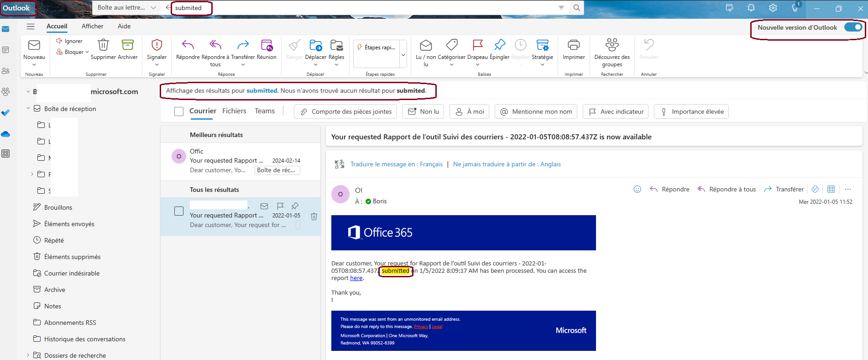Click the Lu / non lu envelope icon

(x=426, y=45)
